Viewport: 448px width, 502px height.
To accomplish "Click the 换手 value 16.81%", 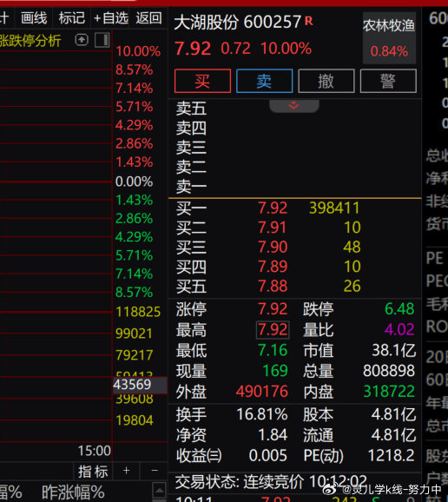I will [x=261, y=414].
